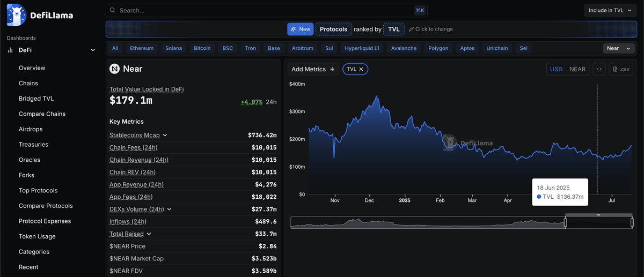Click the App Revenue (24h) label
644x277 pixels.
pos(136,184)
